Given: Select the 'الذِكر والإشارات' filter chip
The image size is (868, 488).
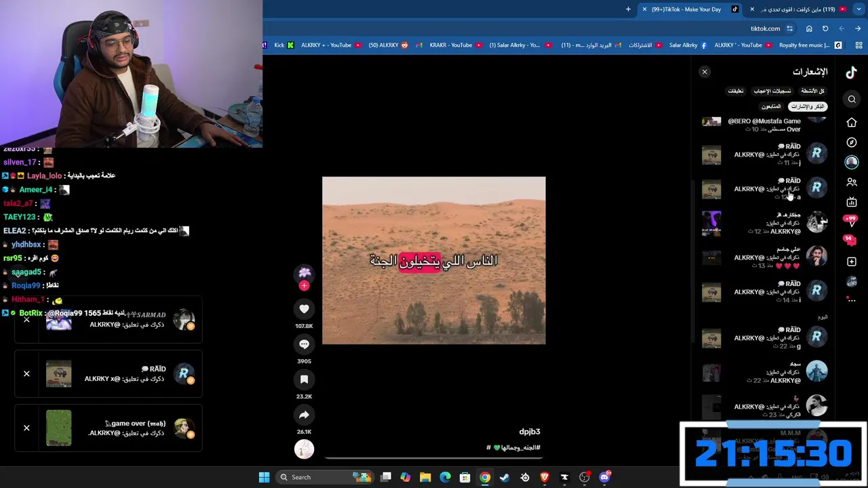Looking at the screenshot, I should pyautogui.click(x=808, y=106).
